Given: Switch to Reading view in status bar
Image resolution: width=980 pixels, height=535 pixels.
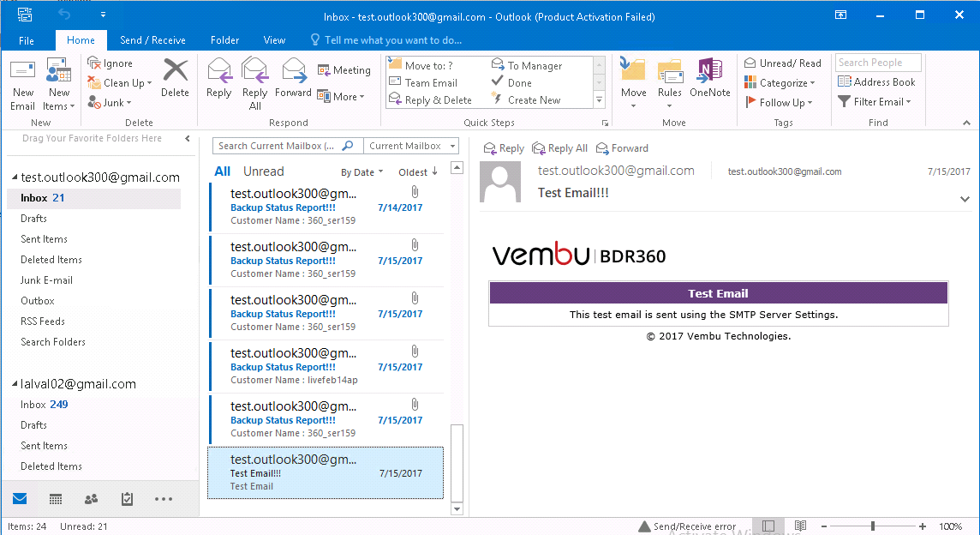Looking at the screenshot, I should coord(800,526).
